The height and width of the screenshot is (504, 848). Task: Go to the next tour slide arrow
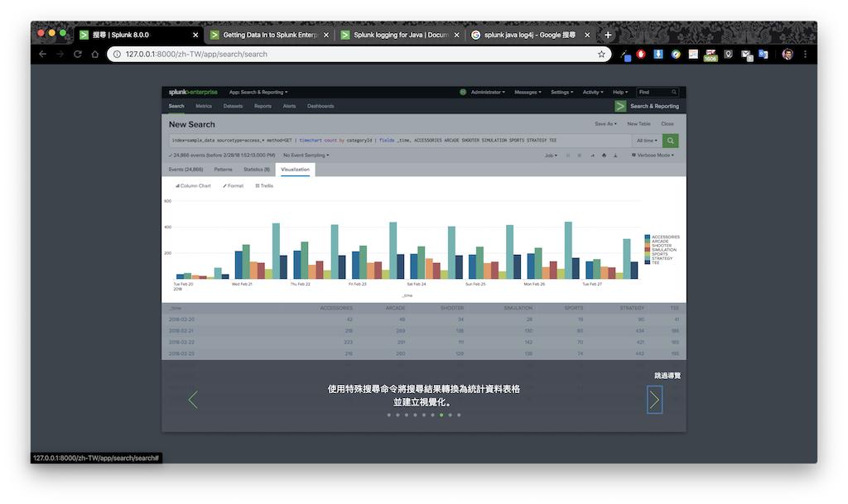[654, 400]
